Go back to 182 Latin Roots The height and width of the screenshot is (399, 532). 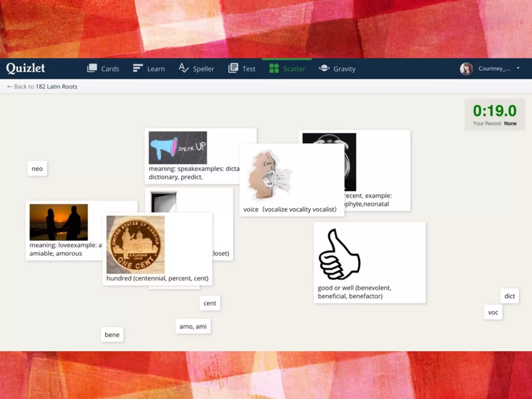coord(42,87)
